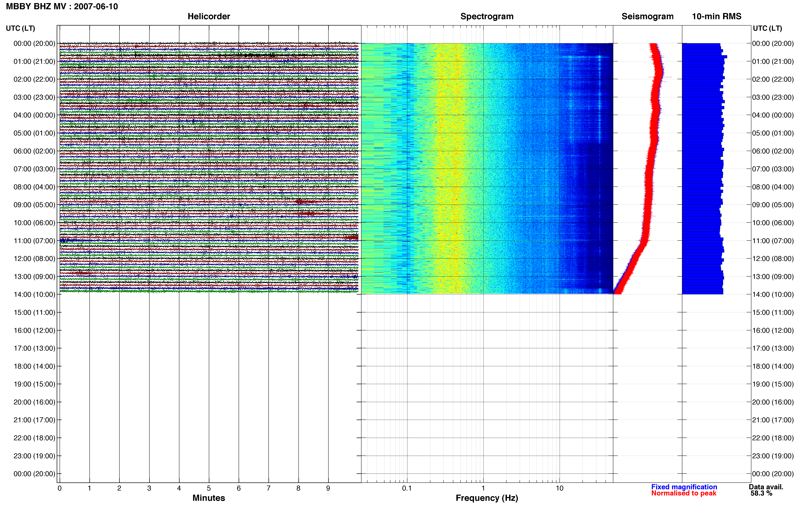The image size is (812, 508).
Task: Click the left '06:00 (02:00)' time label
Action: 34,151
